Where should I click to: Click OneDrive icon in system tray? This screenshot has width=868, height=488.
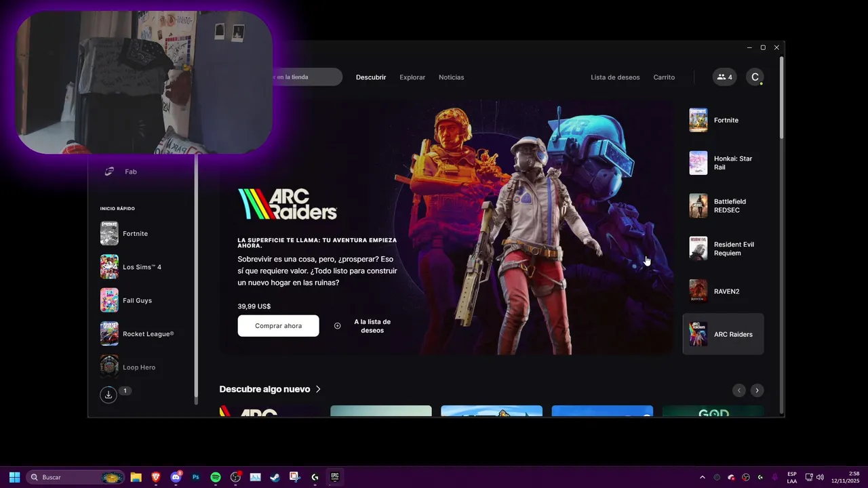click(731, 477)
